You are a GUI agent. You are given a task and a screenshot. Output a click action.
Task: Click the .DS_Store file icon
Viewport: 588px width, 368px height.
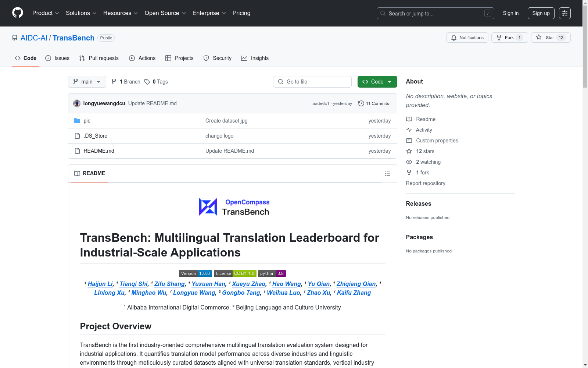pyautogui.click(x=77, y=136)
